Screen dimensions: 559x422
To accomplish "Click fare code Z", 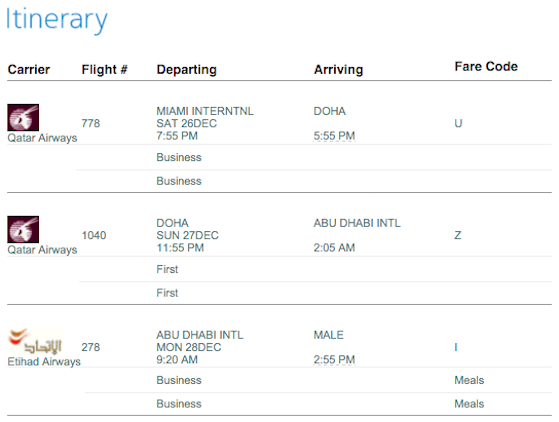I will coord(458,235).
